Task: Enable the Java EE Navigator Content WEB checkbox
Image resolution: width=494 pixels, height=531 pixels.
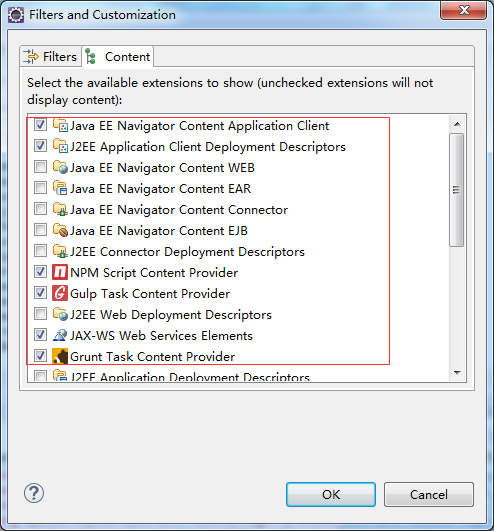Action: pyautogui.click(x=40, y=167)
